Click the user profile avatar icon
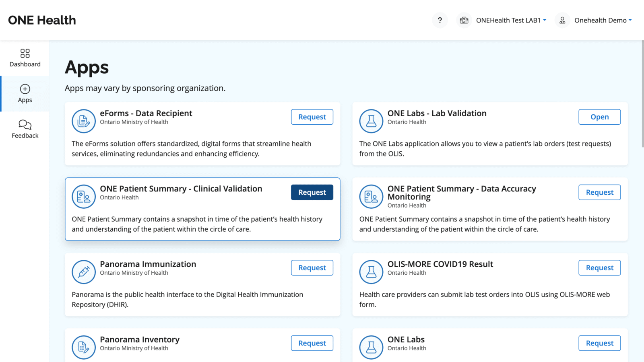Viewport: 644px width, 362px height. pyautogui.click(x=562, y=20)
